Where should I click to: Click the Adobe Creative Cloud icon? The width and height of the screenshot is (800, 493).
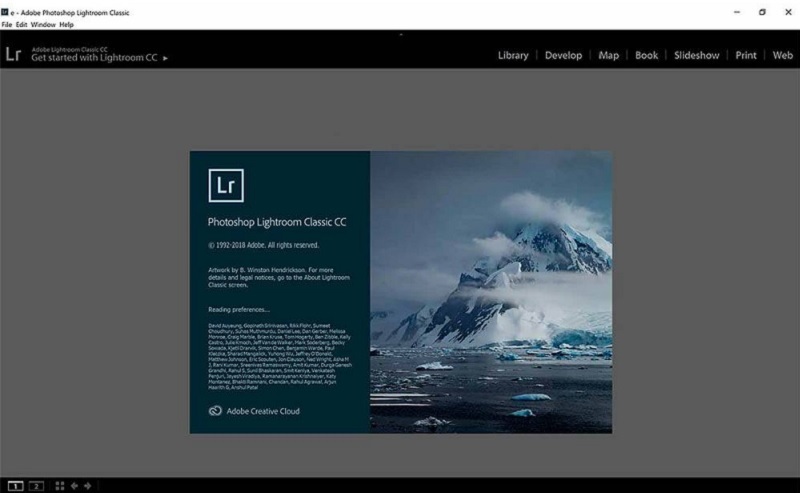[x=215, y=411]
